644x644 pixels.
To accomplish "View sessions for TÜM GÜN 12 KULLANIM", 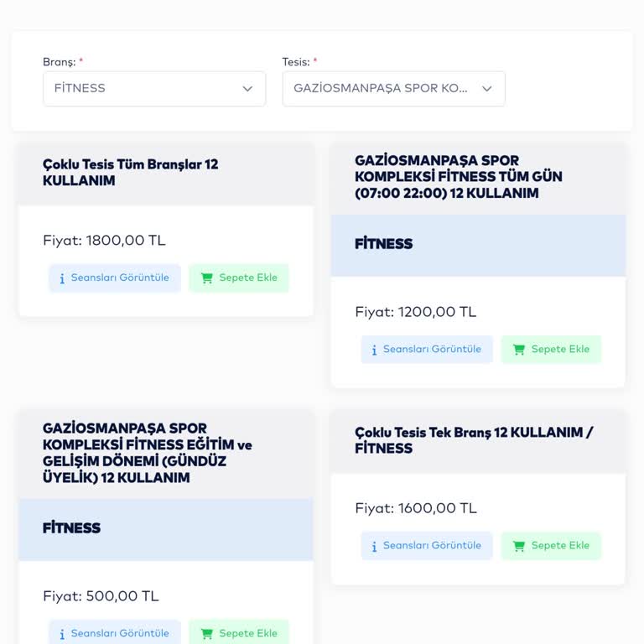I will click(x=427, y=350).
